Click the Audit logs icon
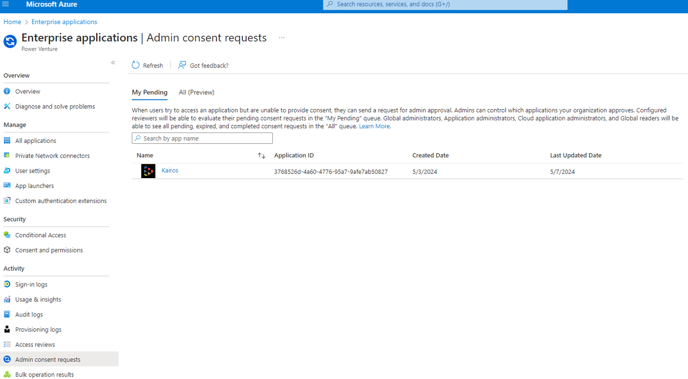Screen dimensions: 688x379 (7, 314)
